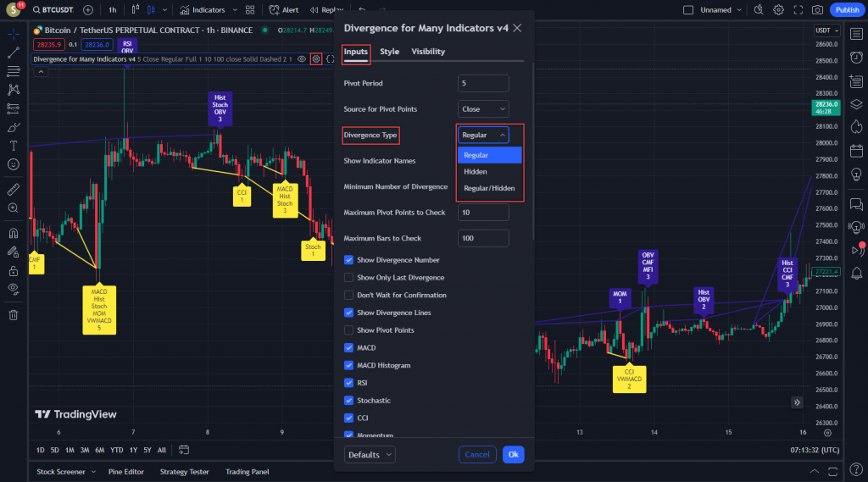
Task: Select Hidden divergence option
Action: 489,172
